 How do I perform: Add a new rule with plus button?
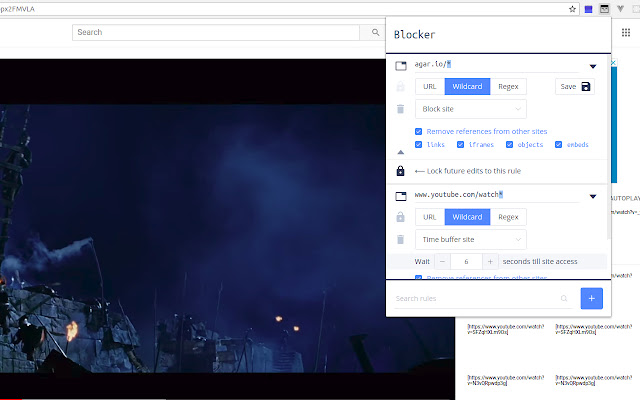(591, 298)
